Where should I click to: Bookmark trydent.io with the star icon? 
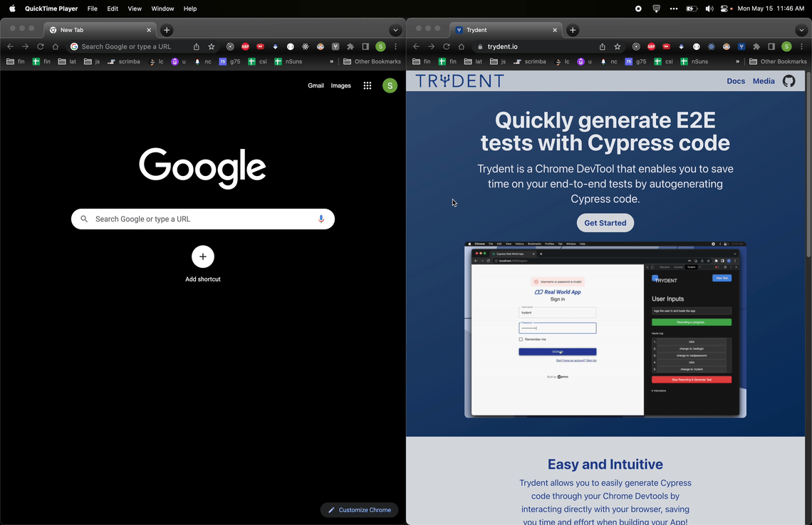coord(618,46)
